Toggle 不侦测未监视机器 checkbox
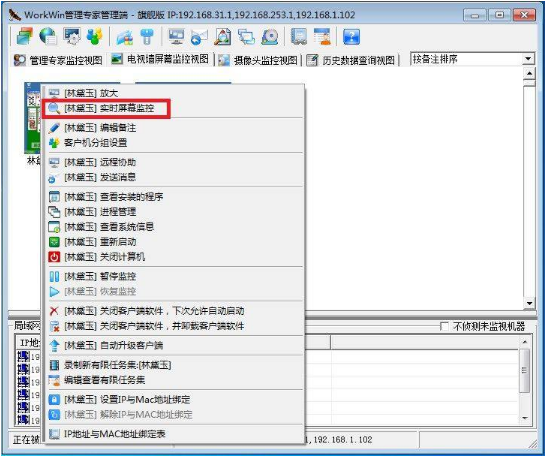547x457 pixels. click(444, 327)
